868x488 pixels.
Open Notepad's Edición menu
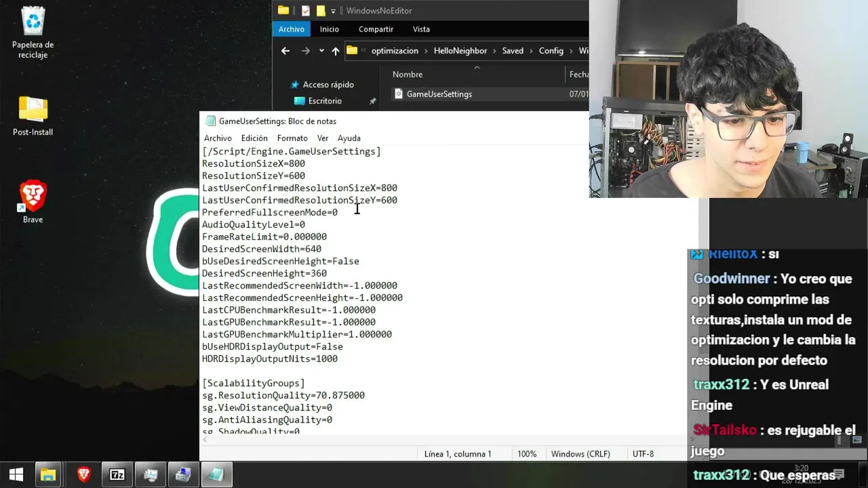(254, 138)
